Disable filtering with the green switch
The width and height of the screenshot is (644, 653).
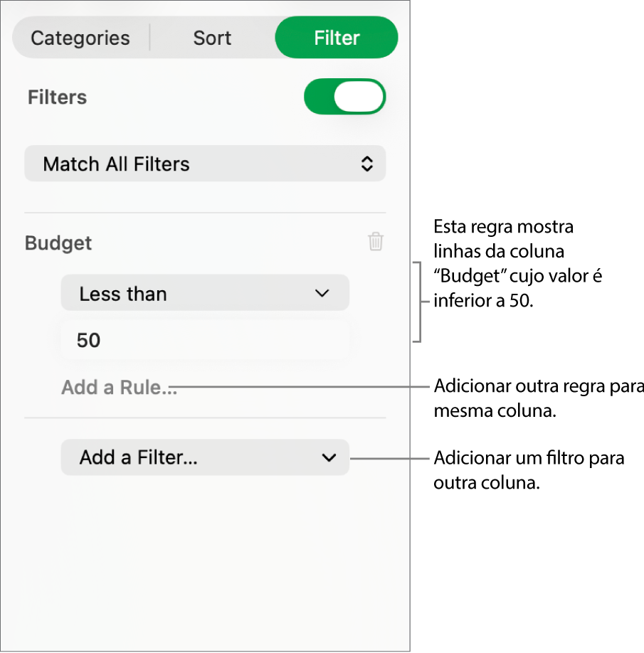click(x=344, y=97)
